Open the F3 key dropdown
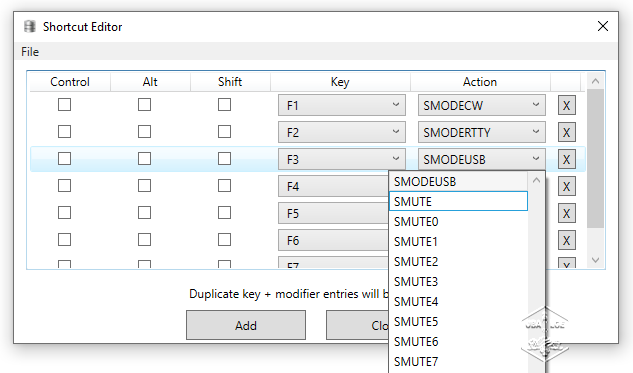 (x=342, y=159)
